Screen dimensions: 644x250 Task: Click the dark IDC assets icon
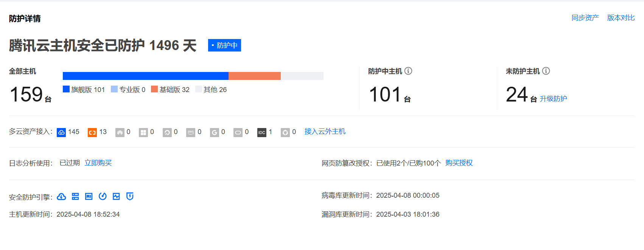[262, 132]
